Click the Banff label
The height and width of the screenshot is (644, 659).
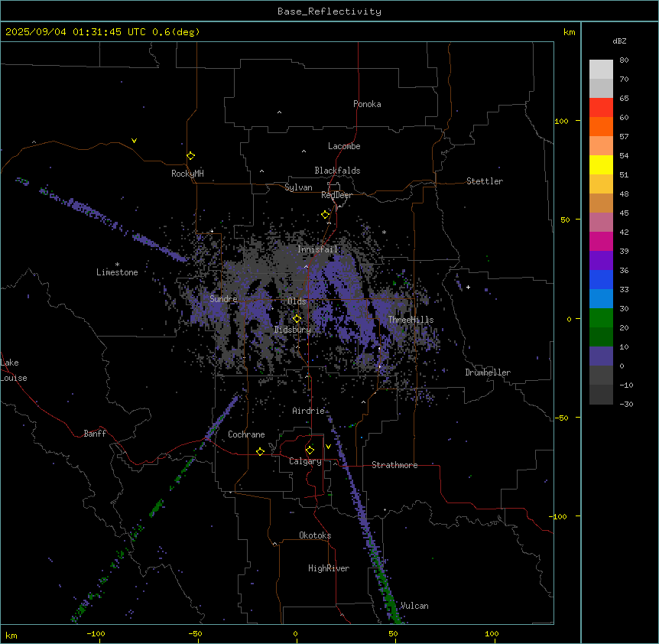[95, 434]
